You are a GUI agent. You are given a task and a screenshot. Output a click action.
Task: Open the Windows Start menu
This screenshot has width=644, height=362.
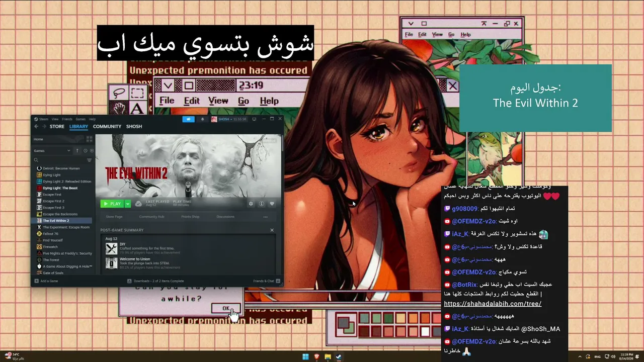(305, 357)
